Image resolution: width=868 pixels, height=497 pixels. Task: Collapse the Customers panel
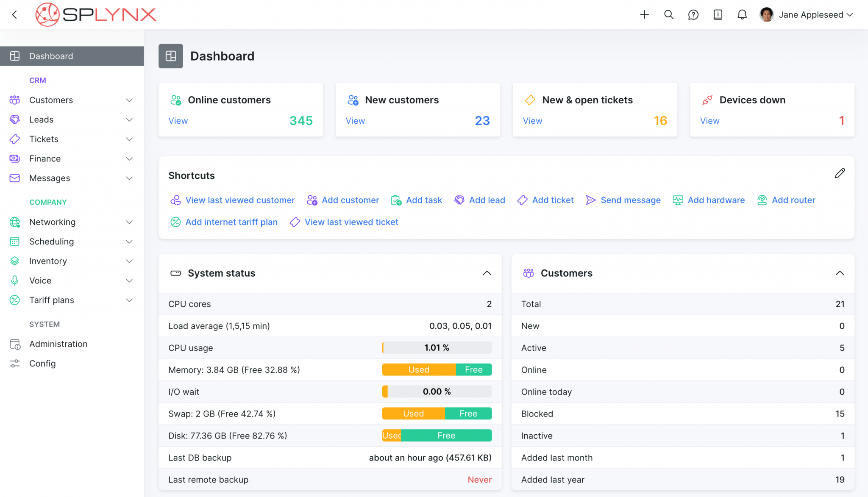click(x=840, y=273)
